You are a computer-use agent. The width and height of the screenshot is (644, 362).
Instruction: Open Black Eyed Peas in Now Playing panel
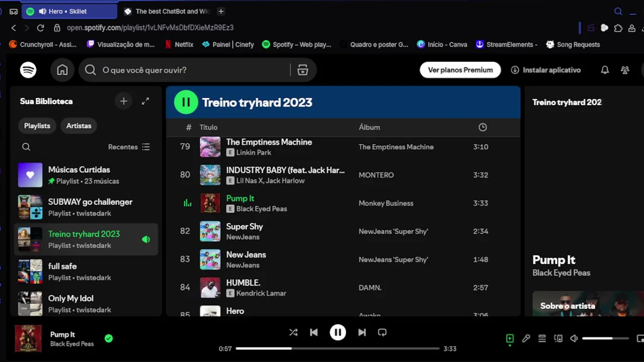[x=561, y=273]
